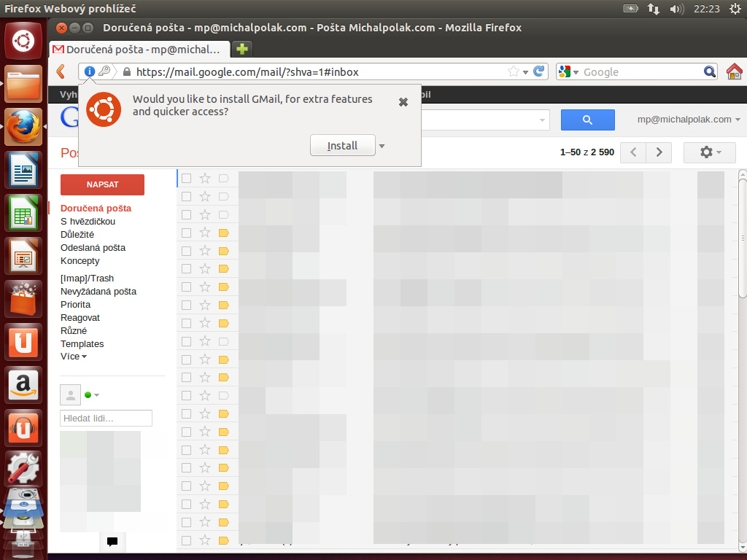Open the Ubuntu Dash home launcher
This screenshot has width=747, height=560.
click(x=23, y=41)
